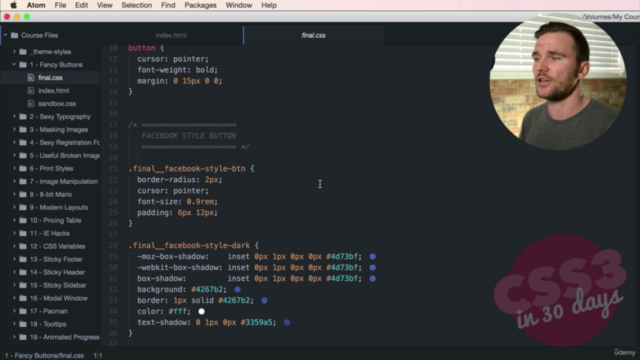This screenshot has height=360, width=640.
Task: Click the 13 - Sticky Footer folder icon
Action: [23, 260]
